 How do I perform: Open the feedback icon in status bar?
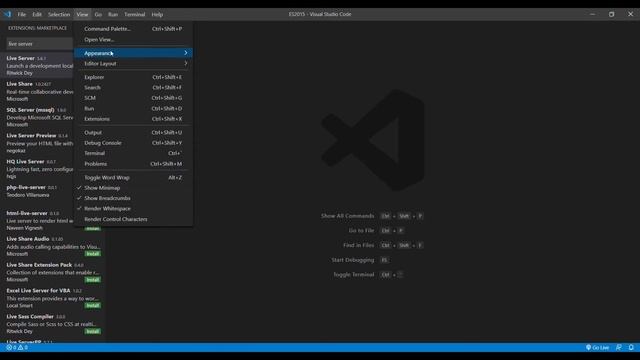tap(619, 348)
